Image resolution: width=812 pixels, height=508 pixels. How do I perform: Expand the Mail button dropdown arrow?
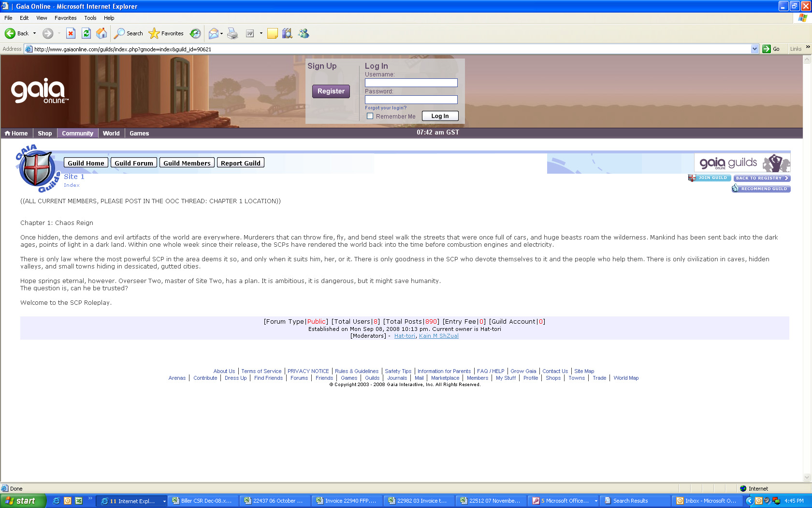tap(221, 33)
